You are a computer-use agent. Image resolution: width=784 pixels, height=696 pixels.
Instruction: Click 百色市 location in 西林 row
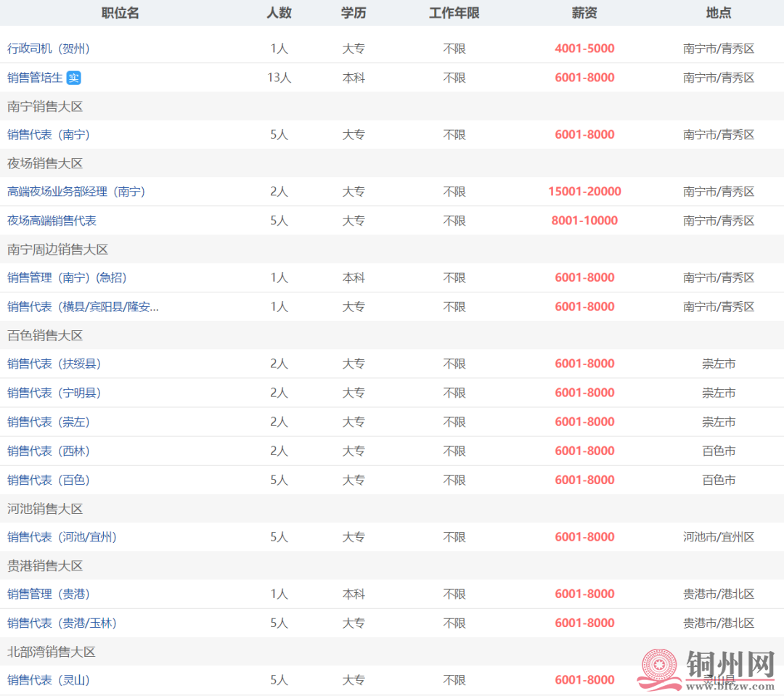click(x=719, y=451)
